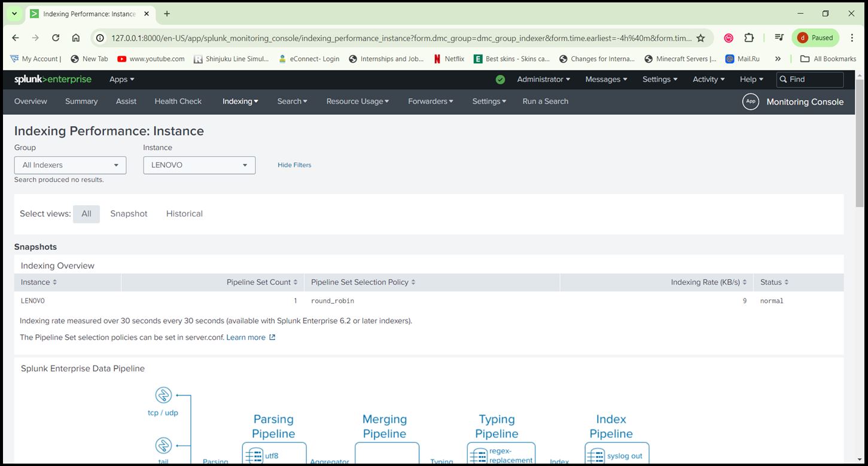Screen dimensions: 868x466
Task: Click the Monitoring Console app icon
Action: pyautogui.click(x=751, y=101)
